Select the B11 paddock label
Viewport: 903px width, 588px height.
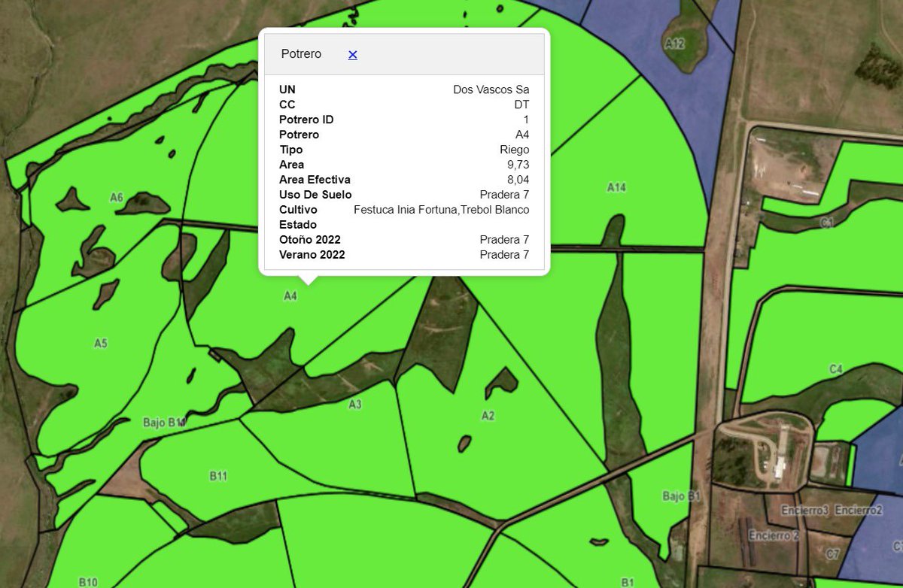point(218,475)
